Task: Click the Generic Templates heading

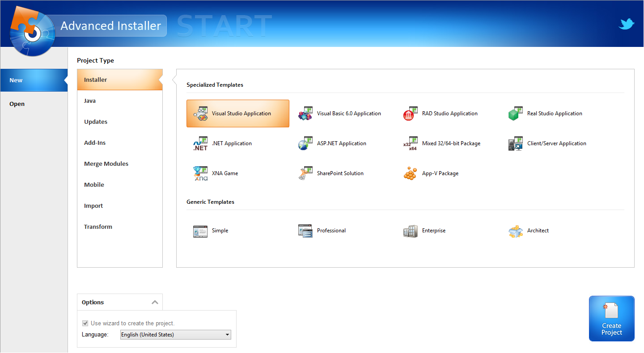Action: click(x=211, y=202)
